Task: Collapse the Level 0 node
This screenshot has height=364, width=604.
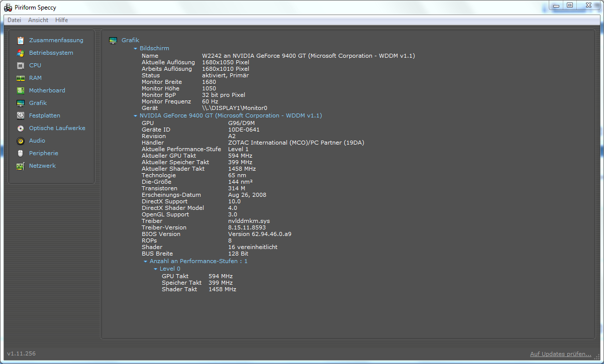Action: pos(155,269)
